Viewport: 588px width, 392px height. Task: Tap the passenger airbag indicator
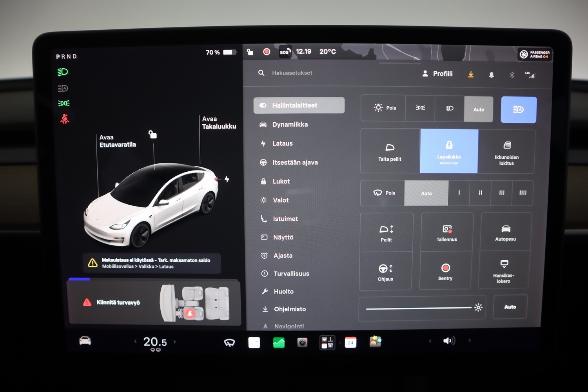point(535,54)
